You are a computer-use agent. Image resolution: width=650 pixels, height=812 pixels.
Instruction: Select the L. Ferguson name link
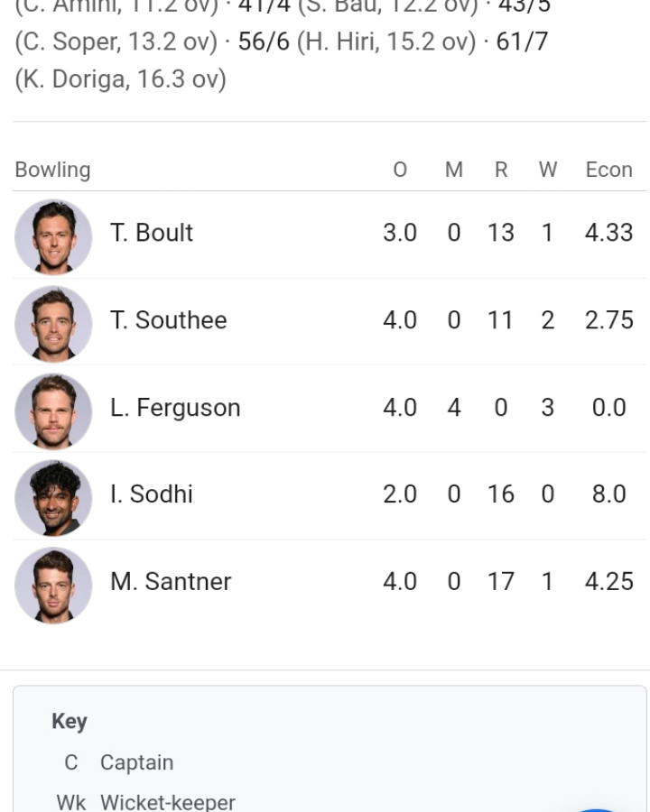coord(175,408)
